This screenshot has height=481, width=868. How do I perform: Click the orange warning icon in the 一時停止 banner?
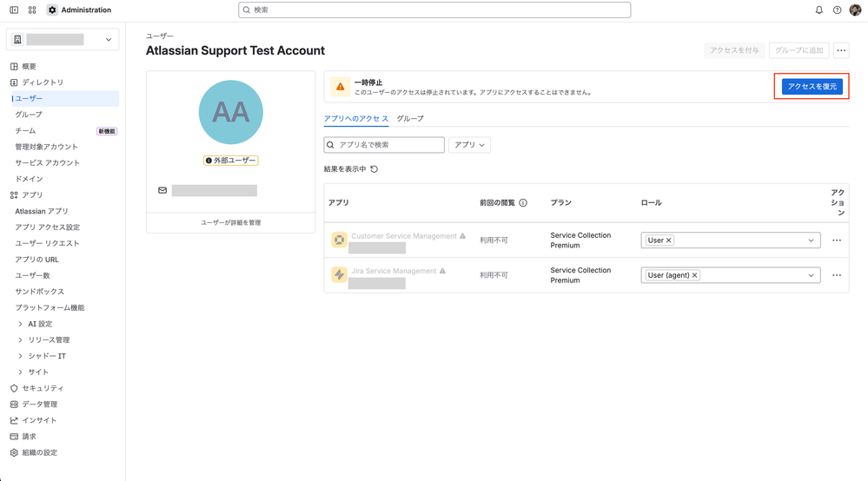click(341, 87)
